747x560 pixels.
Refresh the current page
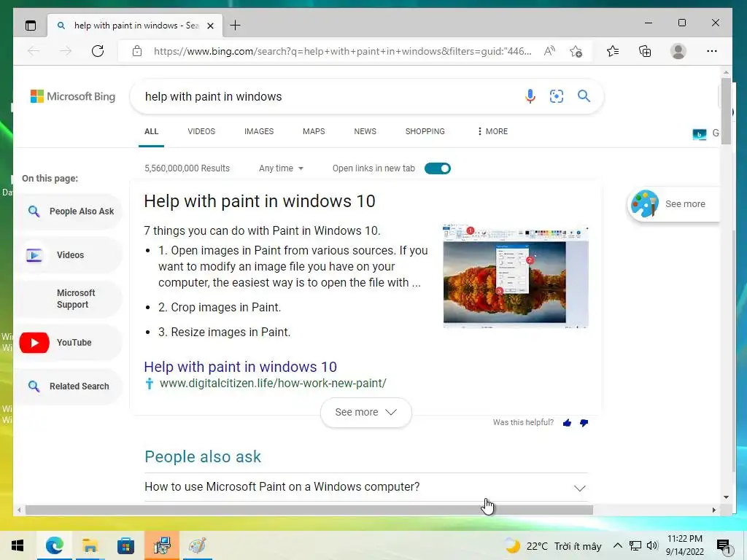98,51
